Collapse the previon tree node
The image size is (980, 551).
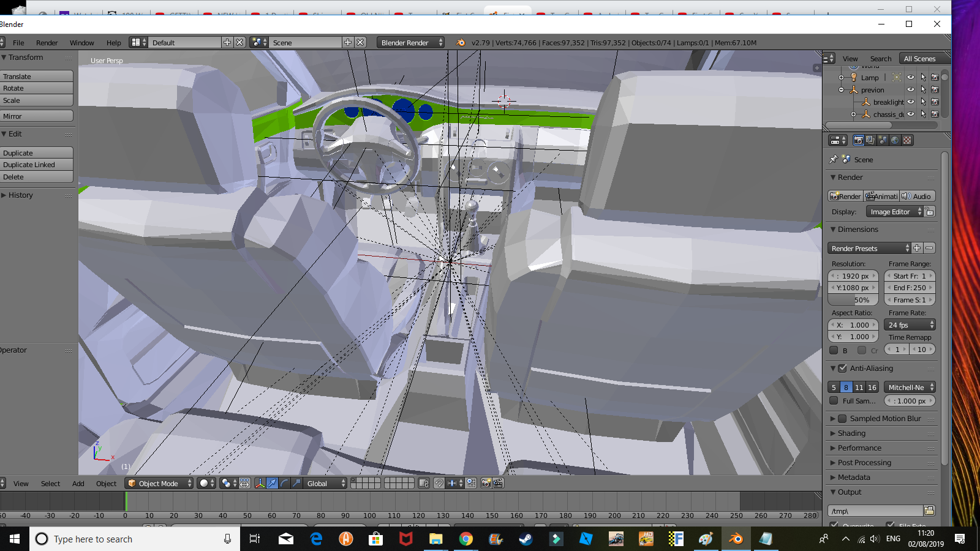click(842, 89)
